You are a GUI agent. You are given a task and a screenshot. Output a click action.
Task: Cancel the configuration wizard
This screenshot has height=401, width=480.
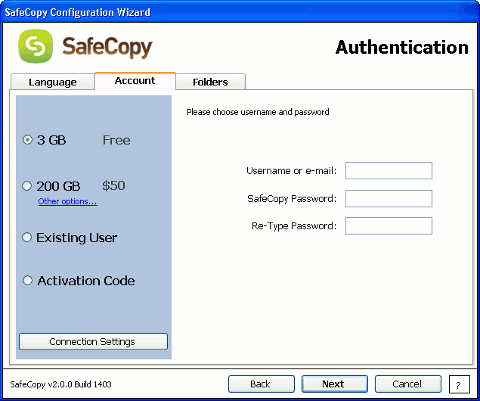click(x=408, y=384)
